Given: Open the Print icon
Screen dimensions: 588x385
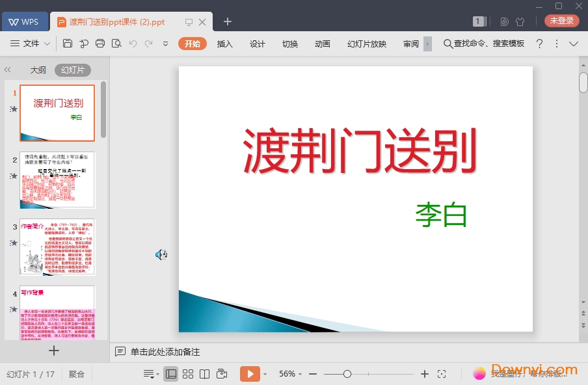Looking at the screenshot, I should (101, 44).
